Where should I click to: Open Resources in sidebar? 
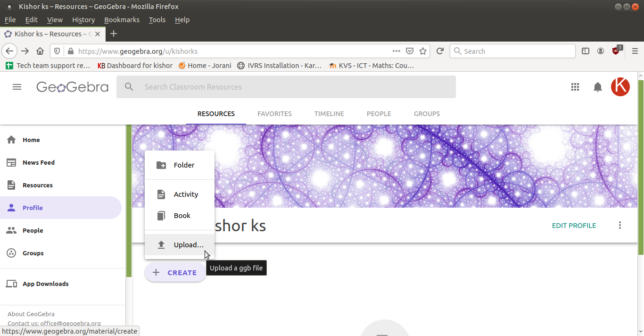(x=61, y=185)
